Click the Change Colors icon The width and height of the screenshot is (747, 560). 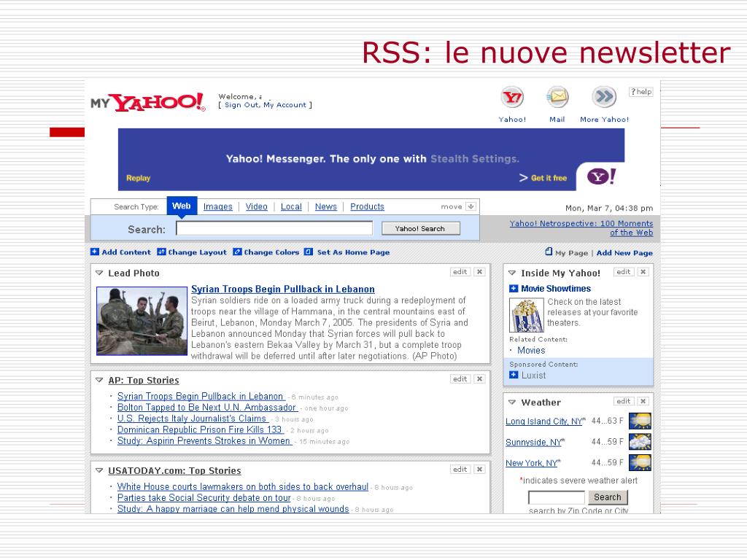pyautogui.click(x=237, y=252)
